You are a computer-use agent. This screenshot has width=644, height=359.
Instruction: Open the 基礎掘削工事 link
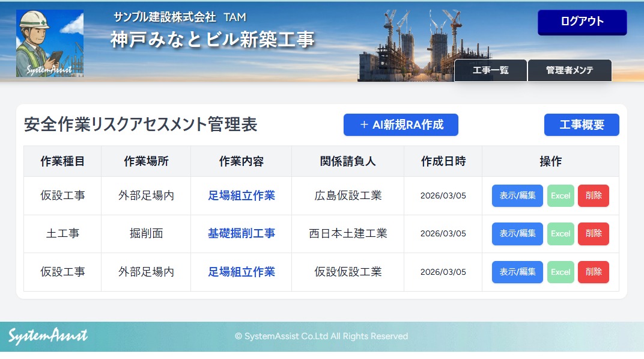241,233
